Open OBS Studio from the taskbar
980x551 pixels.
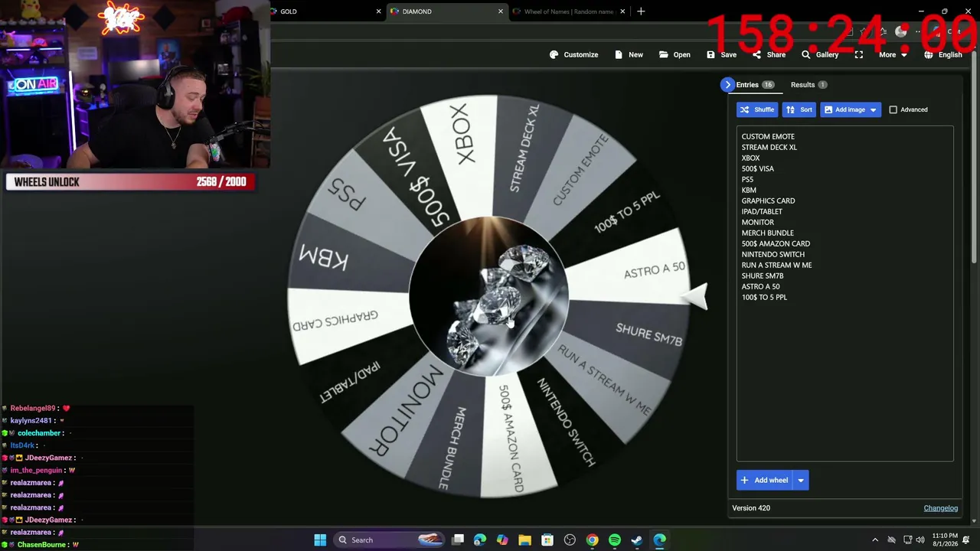pos(570,540)
